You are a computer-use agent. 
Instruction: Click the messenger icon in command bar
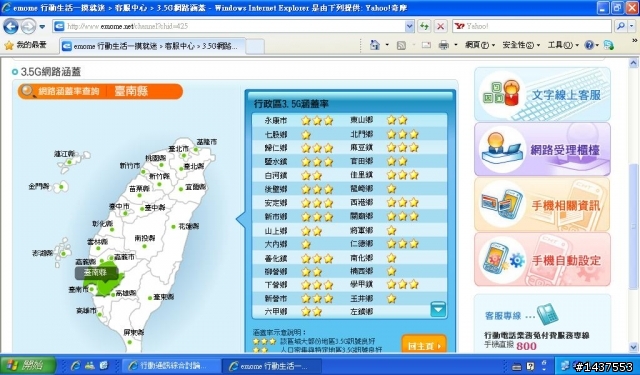609,45
